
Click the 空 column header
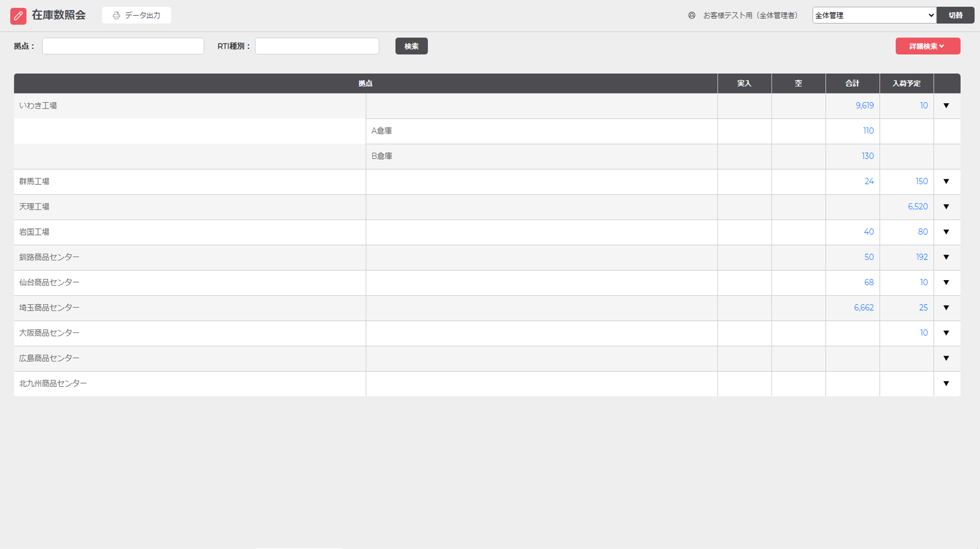click(x=798, y=83)
